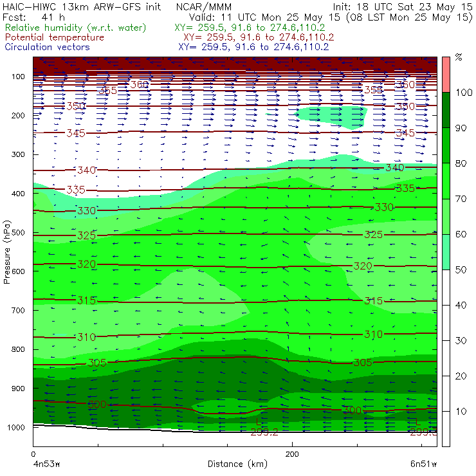Click the '40' colorbar value label
This screenshot has height=476, width=476.
(x=461, y=305)
